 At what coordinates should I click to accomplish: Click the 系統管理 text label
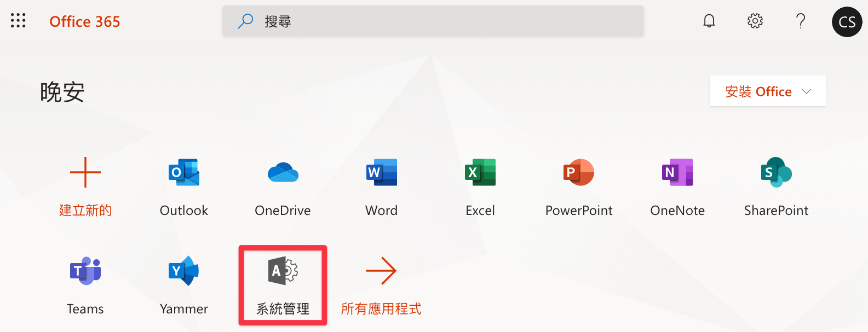(283, 309)
